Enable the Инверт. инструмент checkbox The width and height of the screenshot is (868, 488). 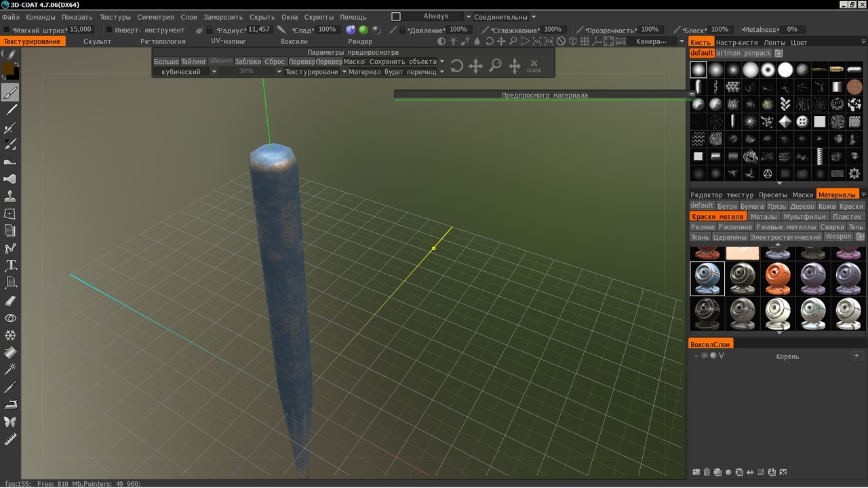pos(109,30)
